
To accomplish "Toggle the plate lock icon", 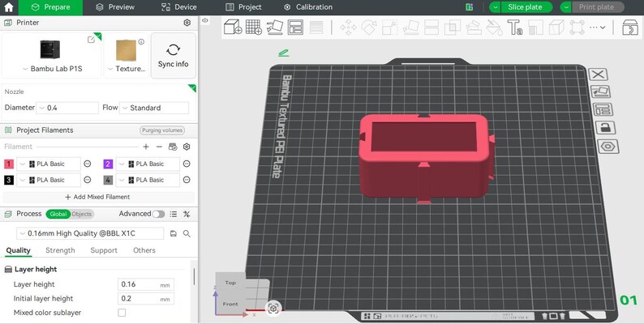I will (605, 127).
